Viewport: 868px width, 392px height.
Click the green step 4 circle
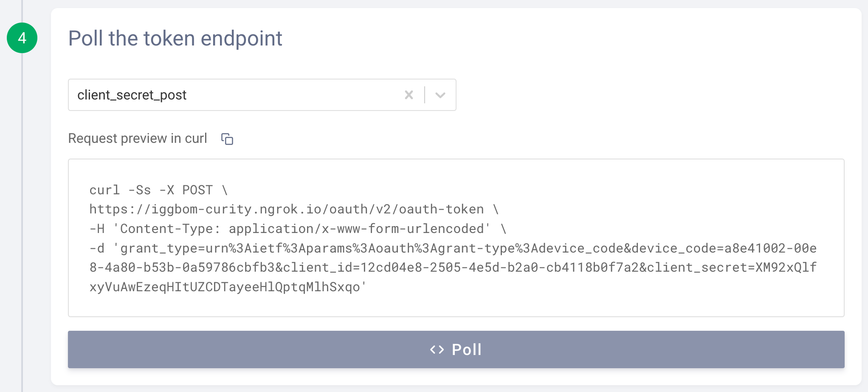(22, 38)
